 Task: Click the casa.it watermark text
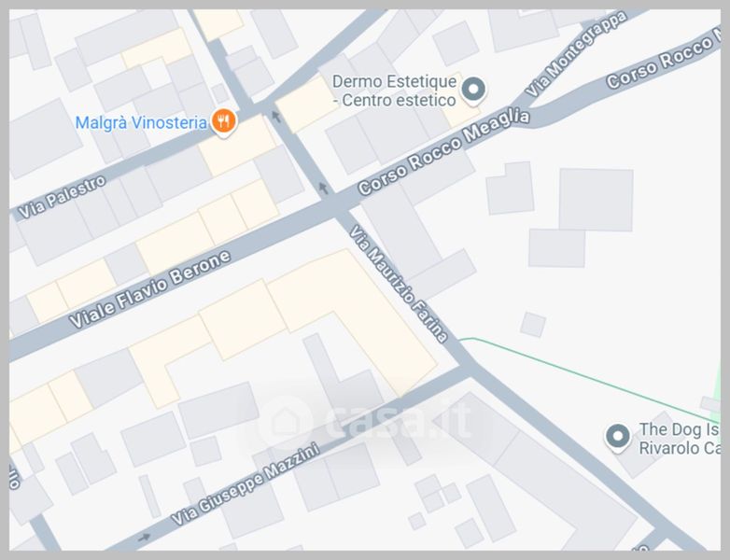pyautogui.click(x=398, y=420)
